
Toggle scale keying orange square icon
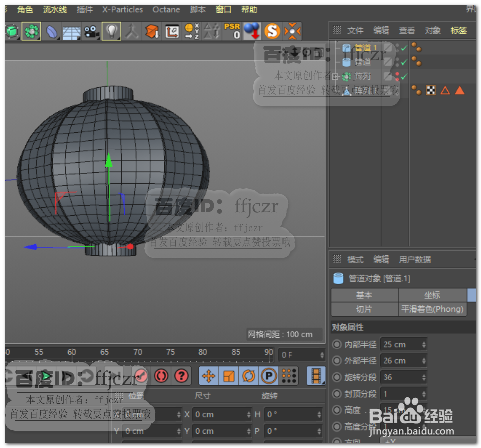pos(229,376)
